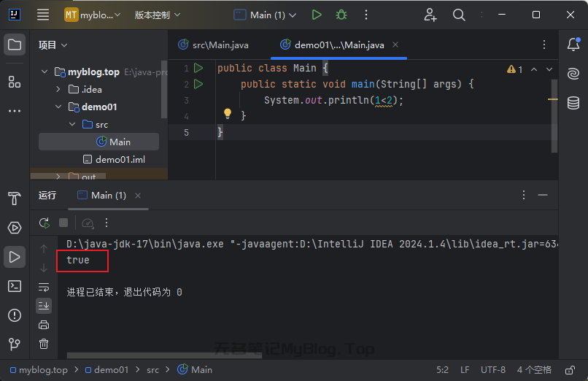Expand the .idea folder
588x381 pixels.
[58, 89]
